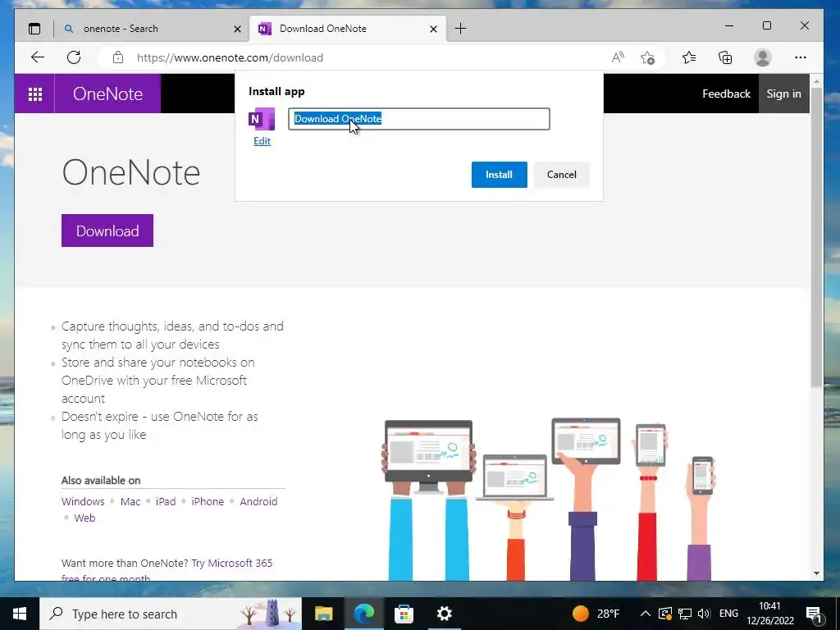Image resolution: width=840 pixels, height=630 pixels.
Task: Open the Read aloud icon in the address bar
Action: (x=618, y=57)
